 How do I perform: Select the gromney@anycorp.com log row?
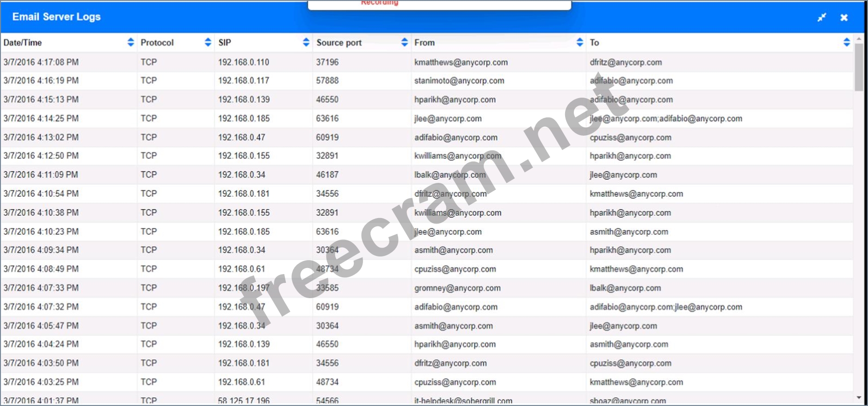[x=457, y=288]
